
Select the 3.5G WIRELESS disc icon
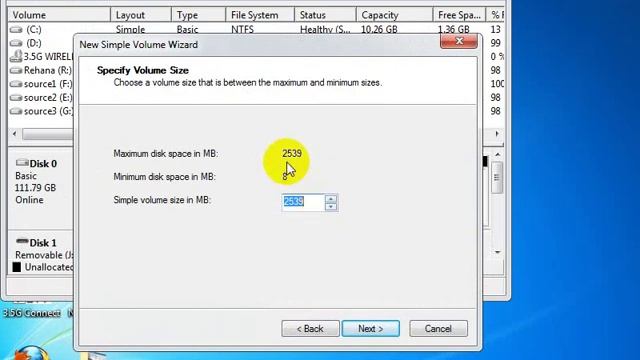click(x=16, y=56)
